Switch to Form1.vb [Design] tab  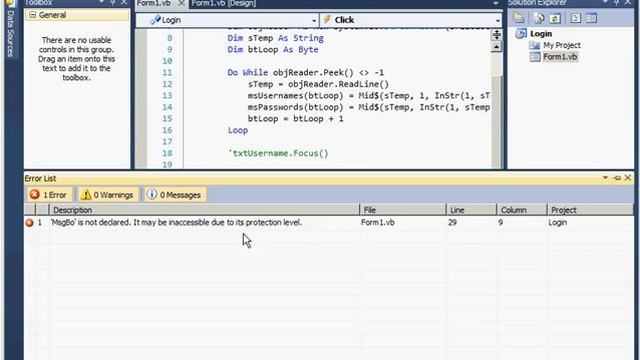224,3
